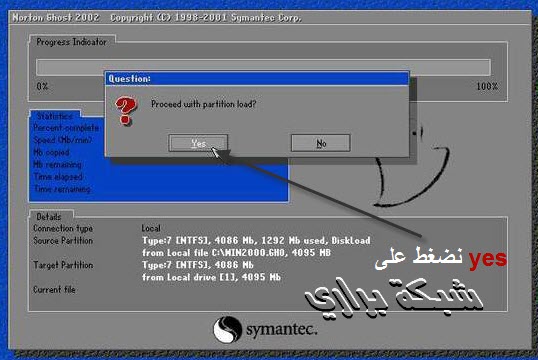The width and height of the screenshot is (538, 360).
Task: Click the Percent complete statistic
Action: (66, 128)
